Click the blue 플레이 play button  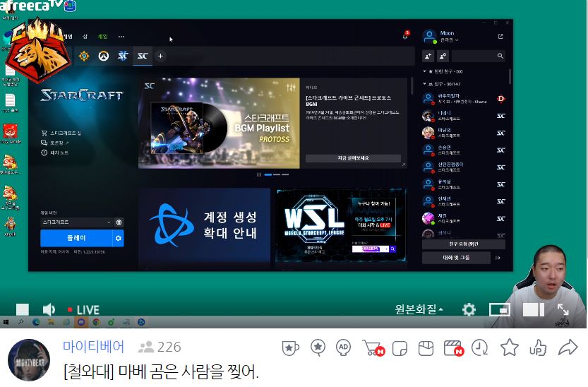(x=76, y=238)
